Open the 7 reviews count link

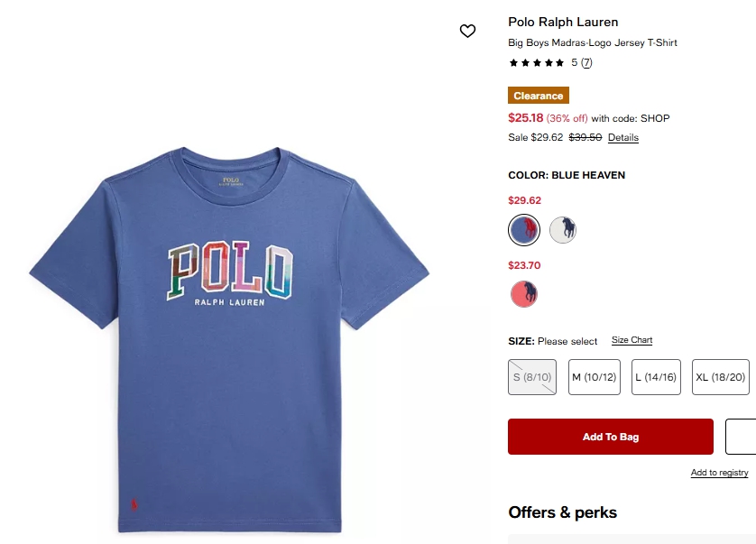pyautogui.click(x=586, y=62)
